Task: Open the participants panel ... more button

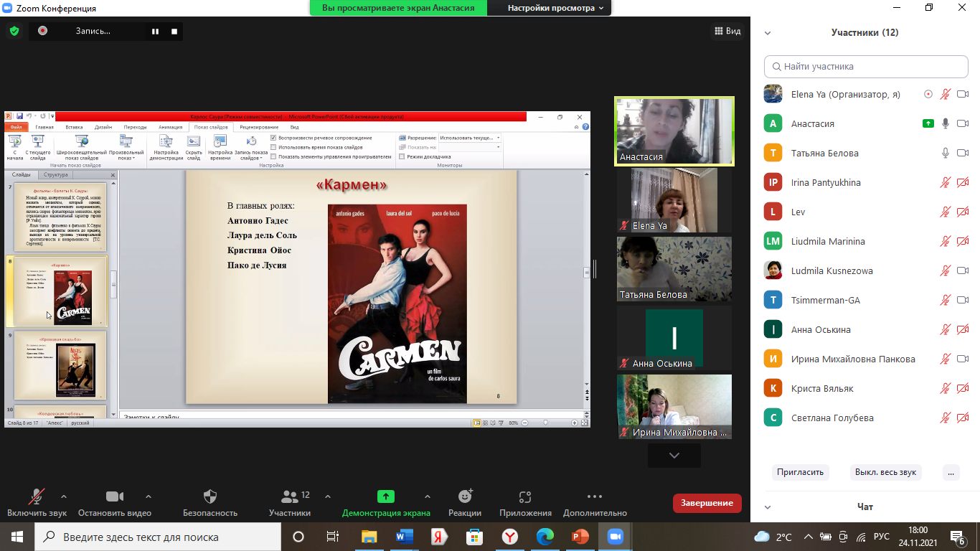Action: pyautogui.click(x=951, y=472)
